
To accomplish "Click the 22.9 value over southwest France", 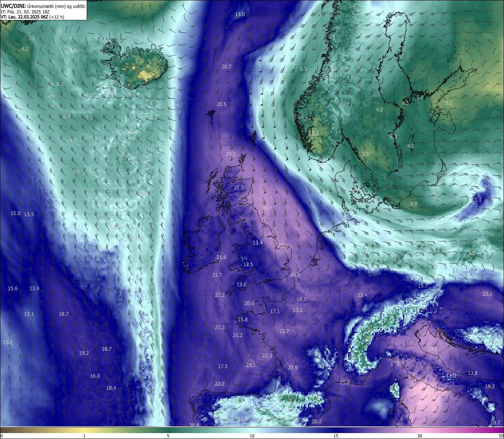I will click(293, 367).
